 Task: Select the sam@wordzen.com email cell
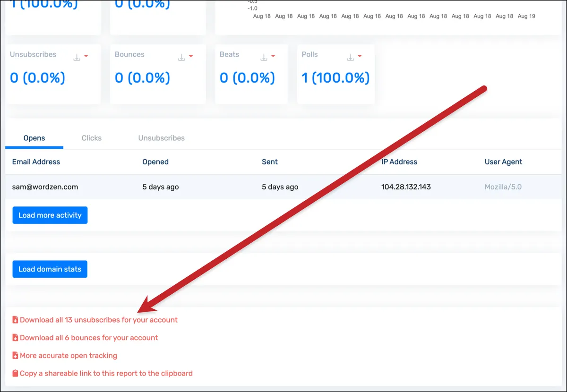[45, 187]
